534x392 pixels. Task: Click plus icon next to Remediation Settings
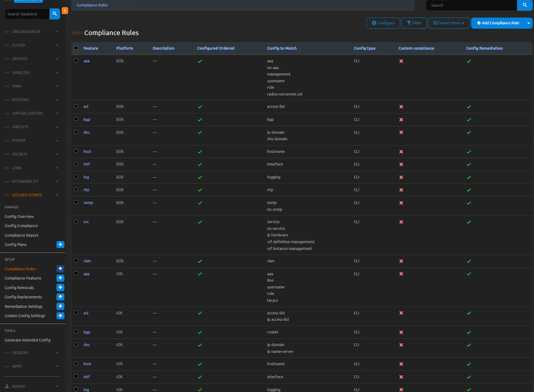pos(60,306)
